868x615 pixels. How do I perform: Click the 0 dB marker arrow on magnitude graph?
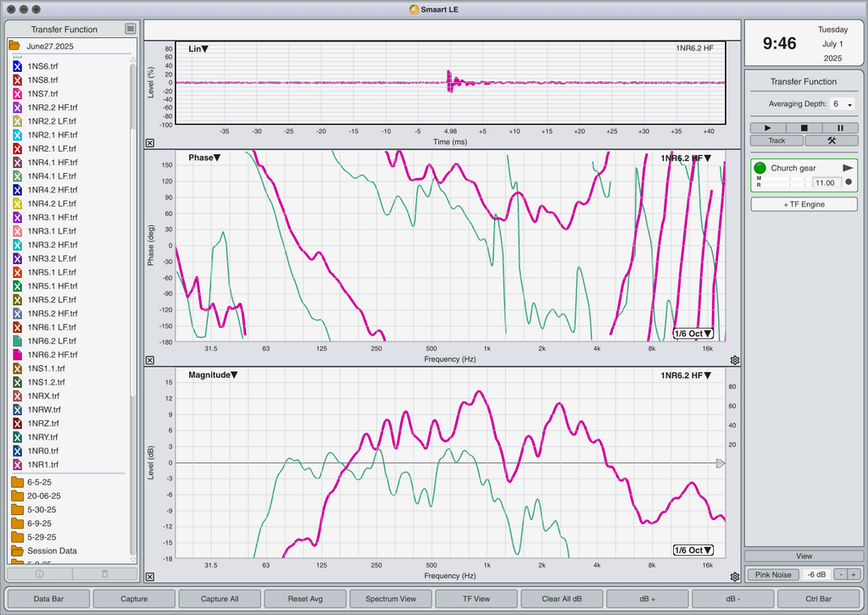tap(720, 463)
